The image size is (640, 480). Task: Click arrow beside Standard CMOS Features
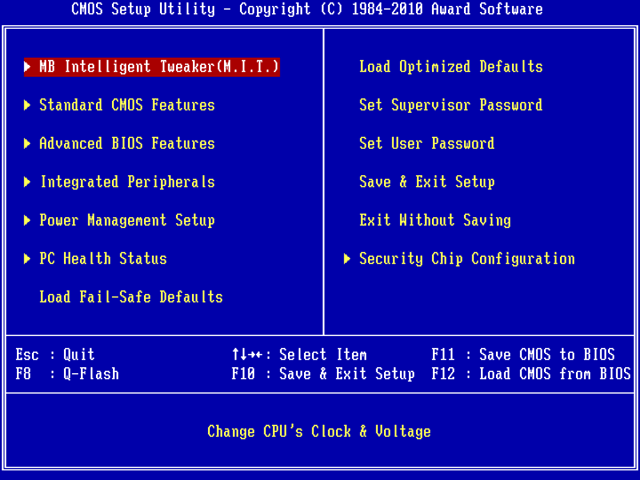(x=27, y=105)
